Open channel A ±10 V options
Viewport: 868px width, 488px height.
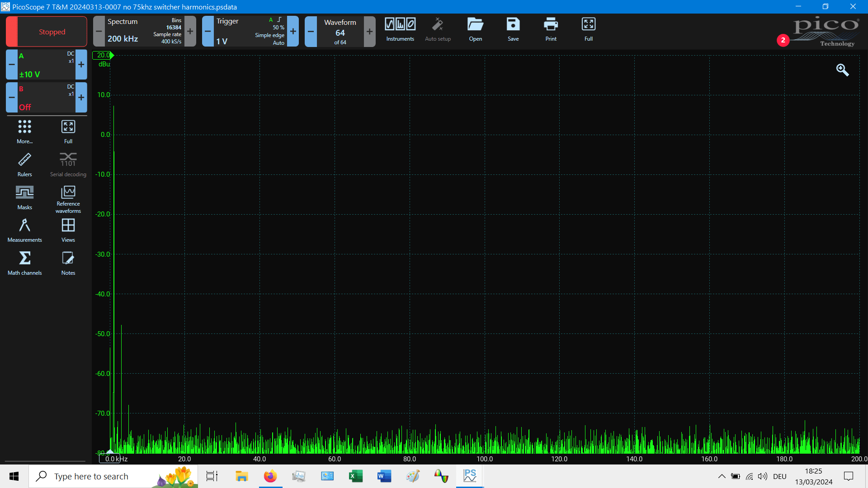(47, 65)
